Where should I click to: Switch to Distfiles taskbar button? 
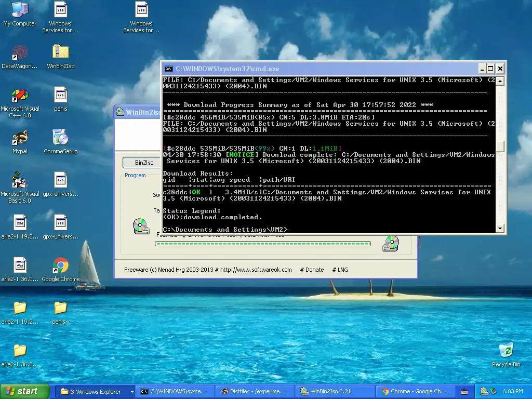point(255,392)
